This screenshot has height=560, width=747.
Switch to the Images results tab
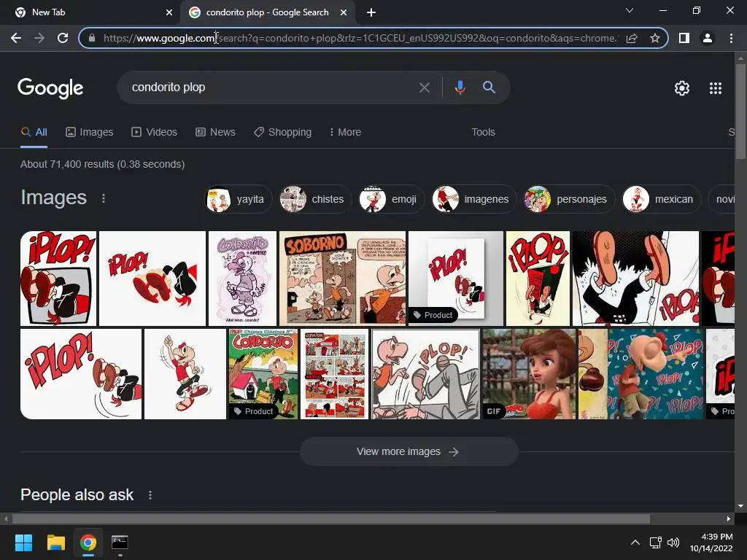(x=90, y=133)
